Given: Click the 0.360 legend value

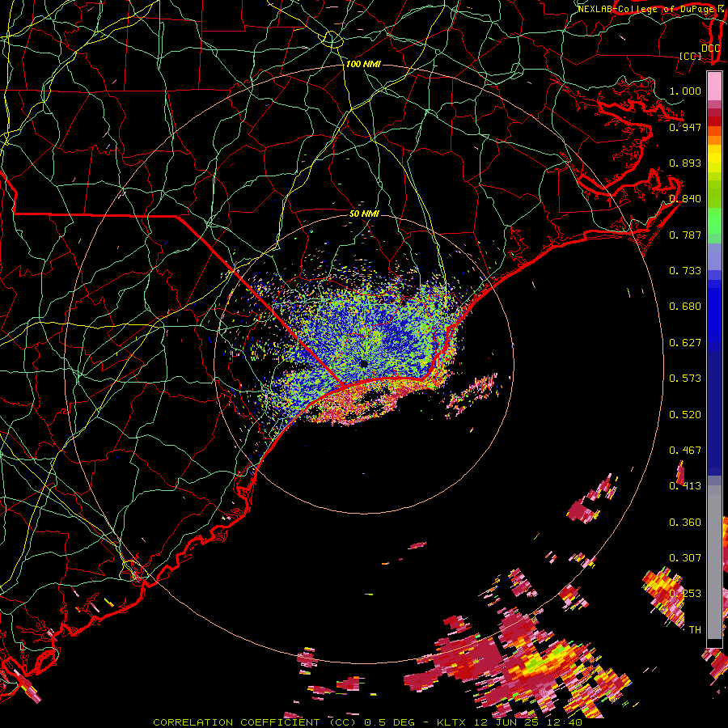Looking at the screenshot, I should pos(685,523).
